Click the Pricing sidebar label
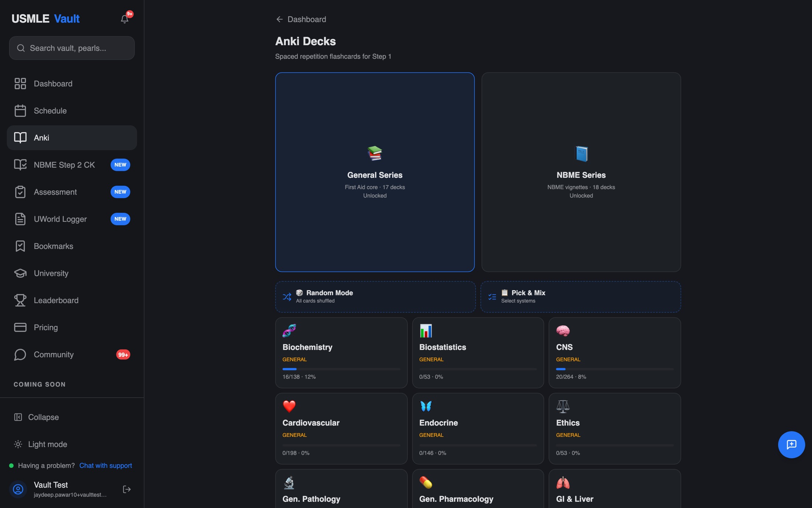Image resolution: width=812 pixels, height=508 pixels. [x=46, y=327]
